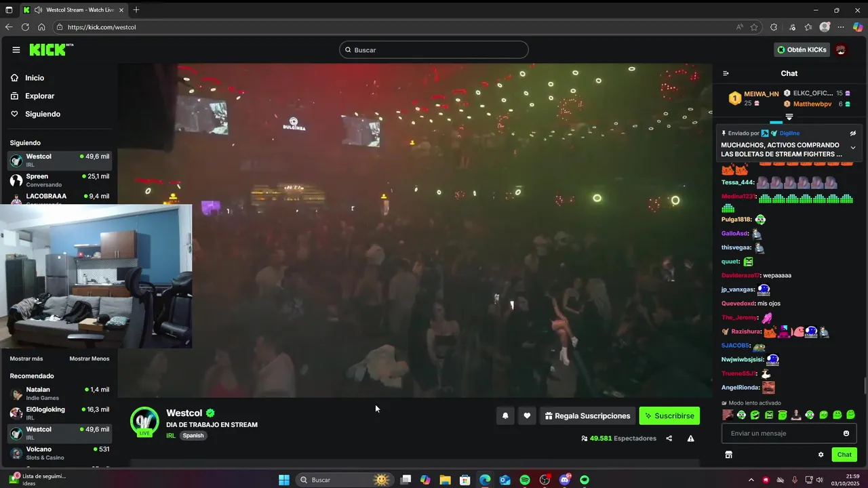The image size is (868, 488).
Task: Click the Westcol live avatar
Action: pyautogui.click(x=144, y=422)
